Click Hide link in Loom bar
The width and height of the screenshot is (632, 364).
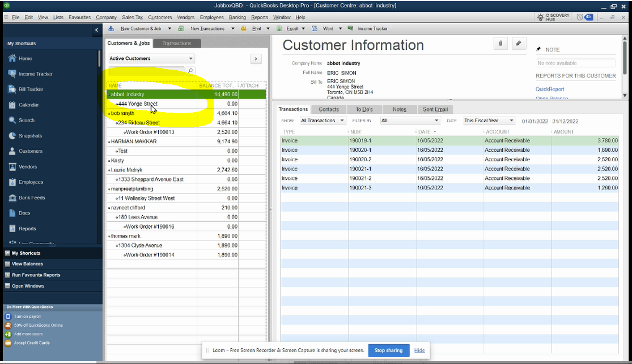click(419, 350)
